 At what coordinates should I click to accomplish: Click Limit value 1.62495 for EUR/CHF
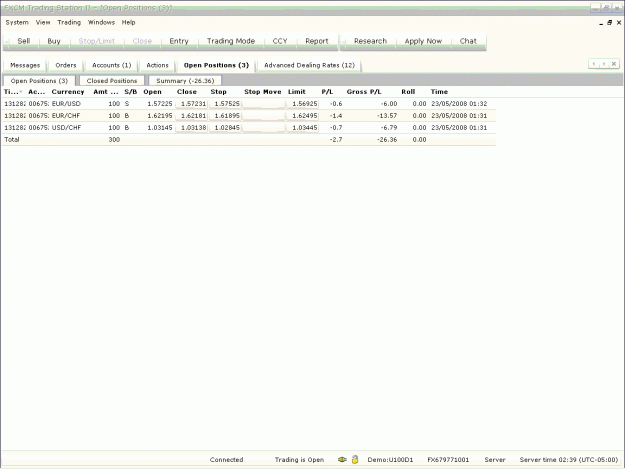tap(303, 116)
